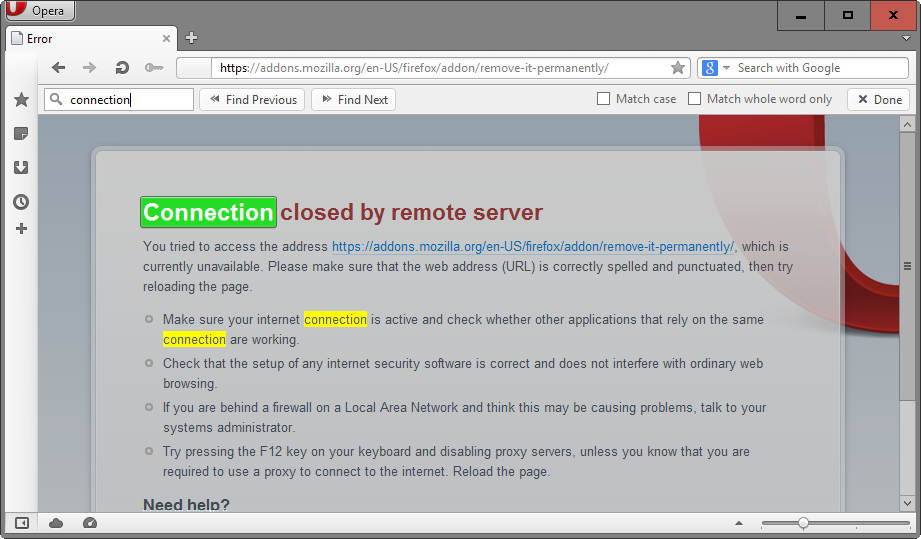This screenshot has height=539, width=921.
Task: Click the find-in-page search field
Action: [x=119, y=100]
